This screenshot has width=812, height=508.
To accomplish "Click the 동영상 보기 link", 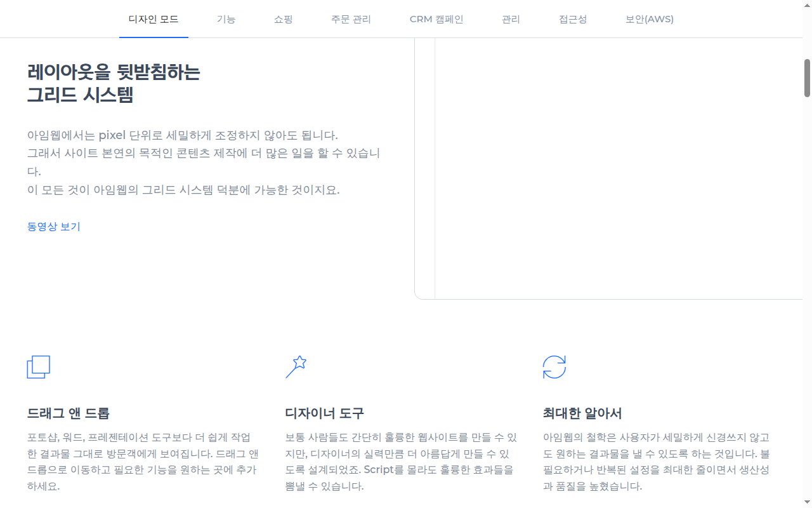I will tap(54, 227).
